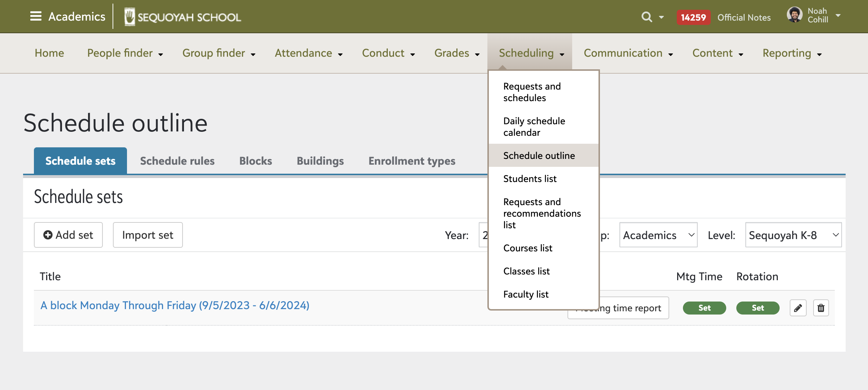Open the hamburger menu beside Academics
The width and height of the screenshot is (868, 390).
tap(35, 16)
